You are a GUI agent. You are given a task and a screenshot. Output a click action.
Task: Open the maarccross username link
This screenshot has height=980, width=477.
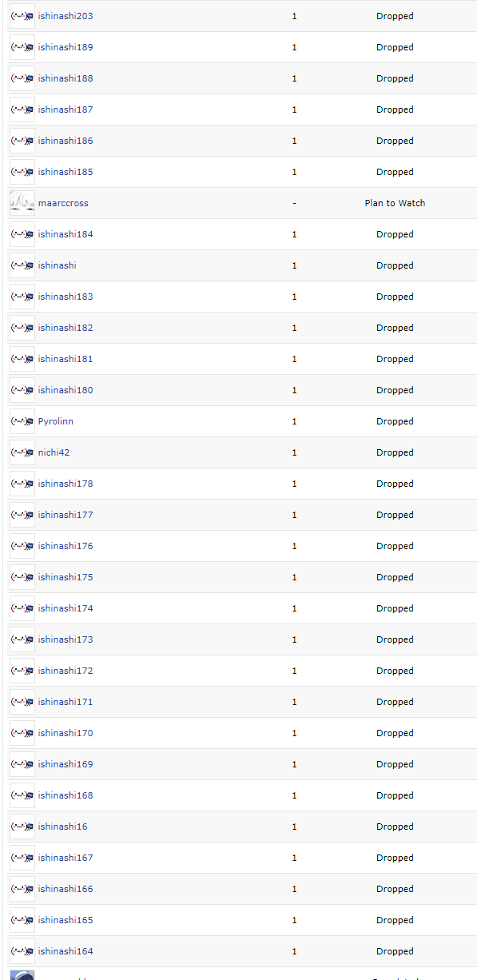[x=63, y=203]
